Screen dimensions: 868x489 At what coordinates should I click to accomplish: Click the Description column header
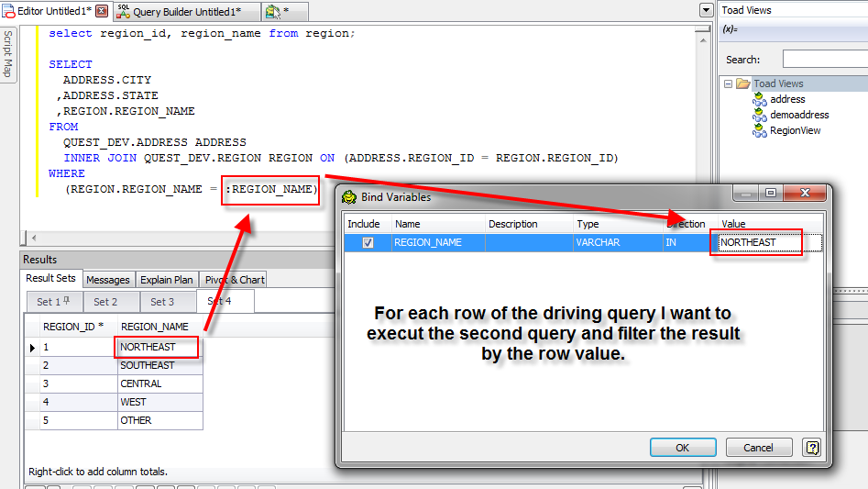[529, 224]
